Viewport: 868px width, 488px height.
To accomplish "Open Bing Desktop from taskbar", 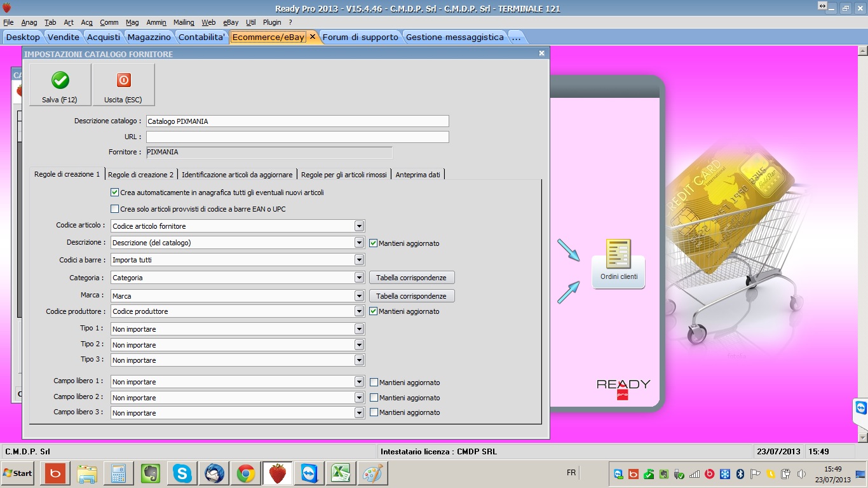I will point(55,473).
